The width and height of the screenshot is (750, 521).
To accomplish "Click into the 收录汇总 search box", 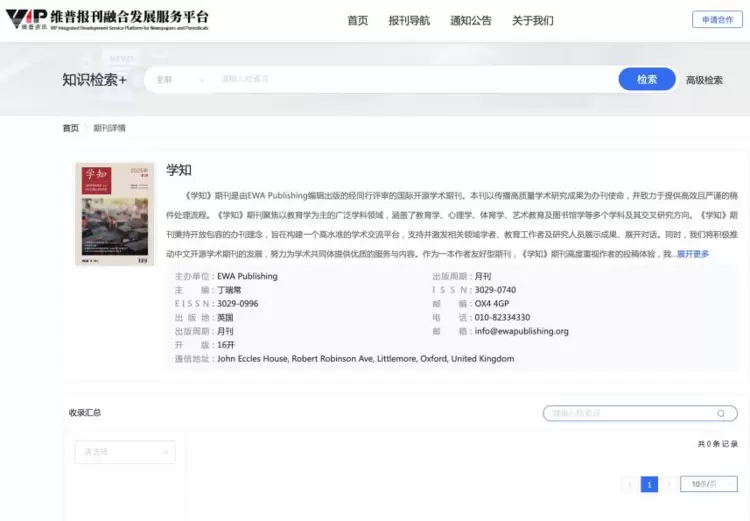I will point(628,413).
